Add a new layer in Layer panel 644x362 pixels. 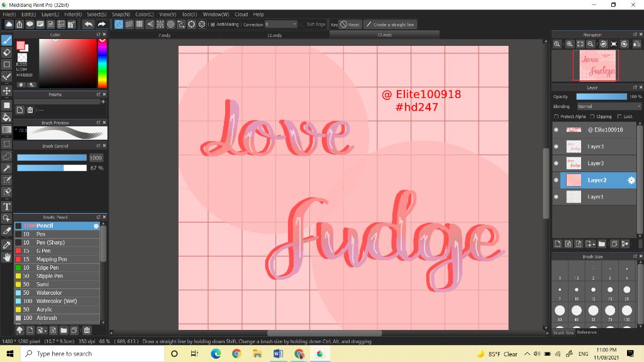coord(558,244)
